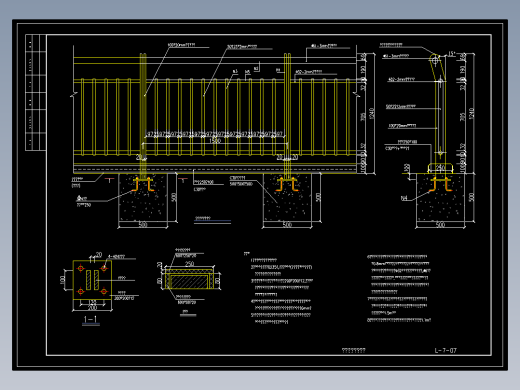Image resolution: width=520 pixels, height=390 pixels.
Task: Click the "200" width dimension under section 1-1
Action: point(92,308)
